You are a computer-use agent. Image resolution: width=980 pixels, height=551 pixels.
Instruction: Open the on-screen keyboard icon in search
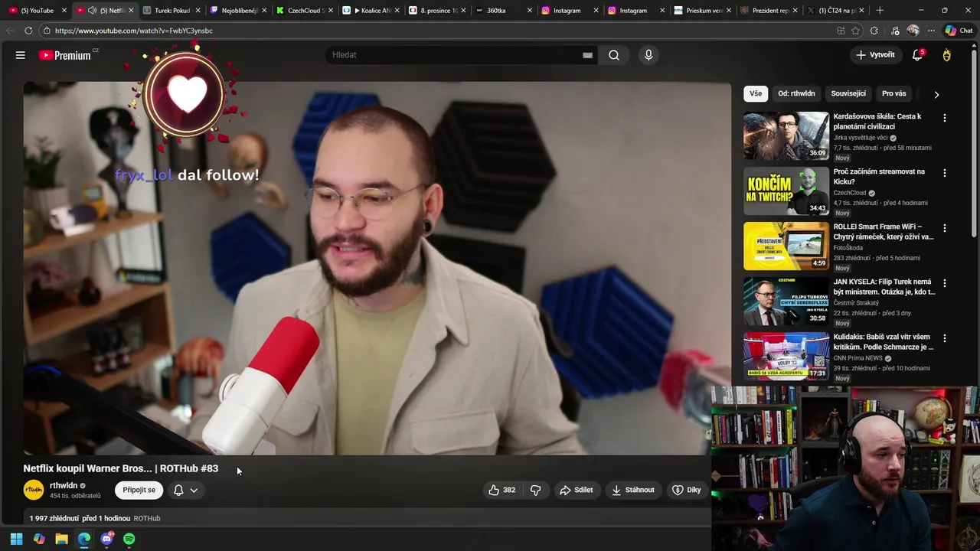(587, 55)
